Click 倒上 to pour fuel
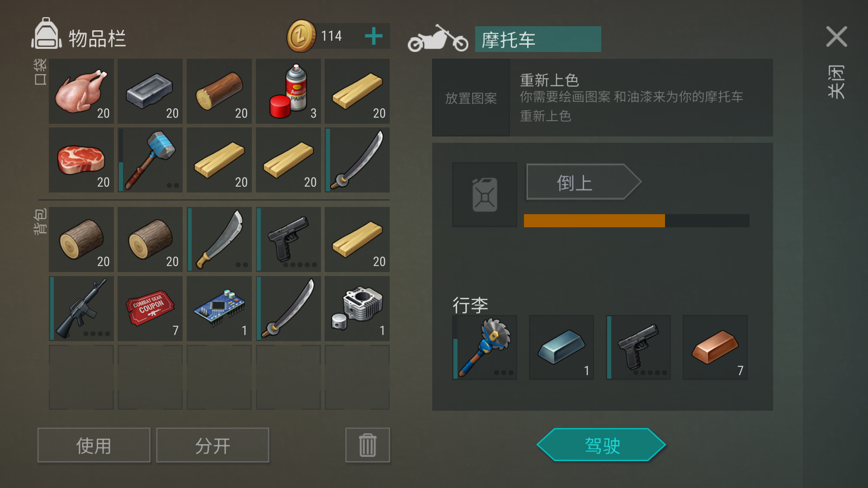 pyautogui.click(x=584, y=182)
